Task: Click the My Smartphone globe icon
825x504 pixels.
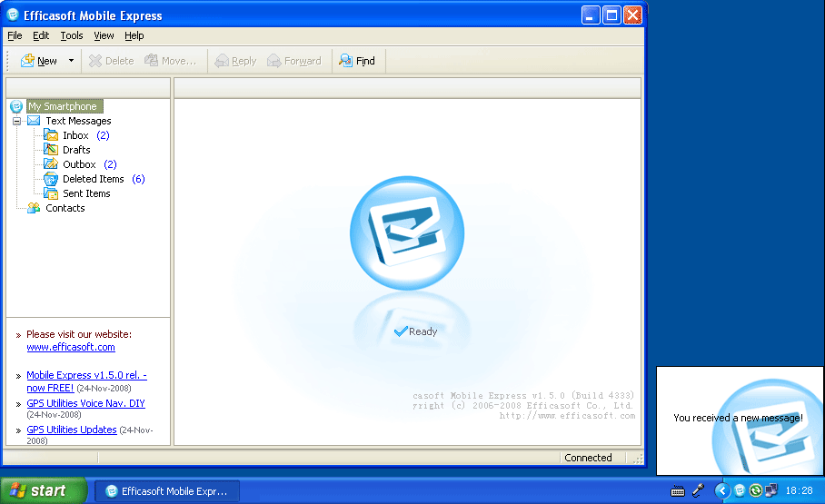Action: click(x=16, y=107)
